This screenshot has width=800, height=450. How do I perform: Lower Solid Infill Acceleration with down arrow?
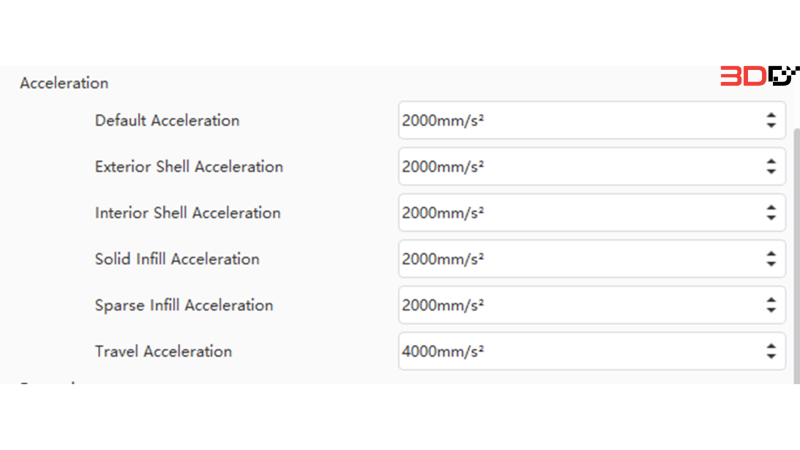click(771, 263)
